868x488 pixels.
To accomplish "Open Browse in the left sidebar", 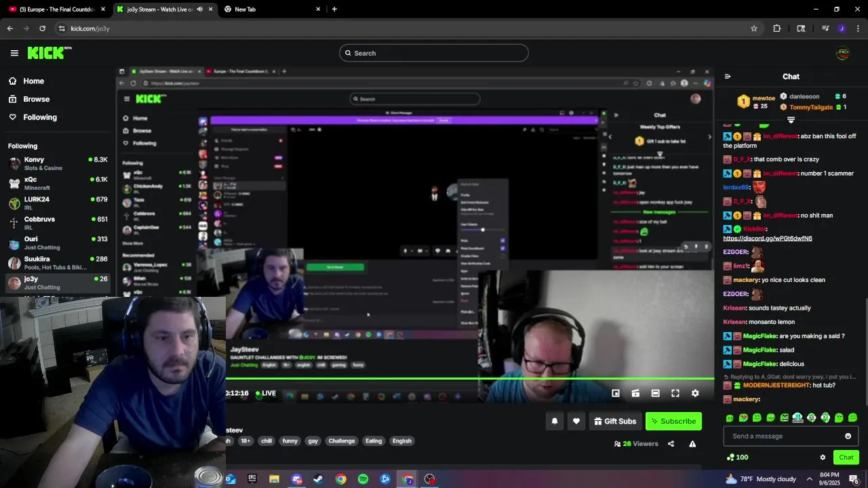I will click(36, 99).
